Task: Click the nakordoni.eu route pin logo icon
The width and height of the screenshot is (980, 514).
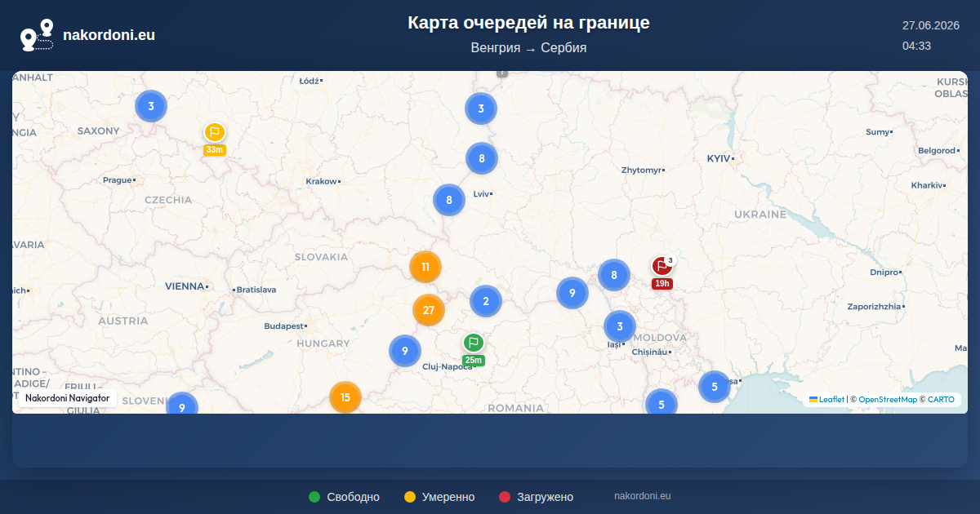Action: tap(37, 35)
